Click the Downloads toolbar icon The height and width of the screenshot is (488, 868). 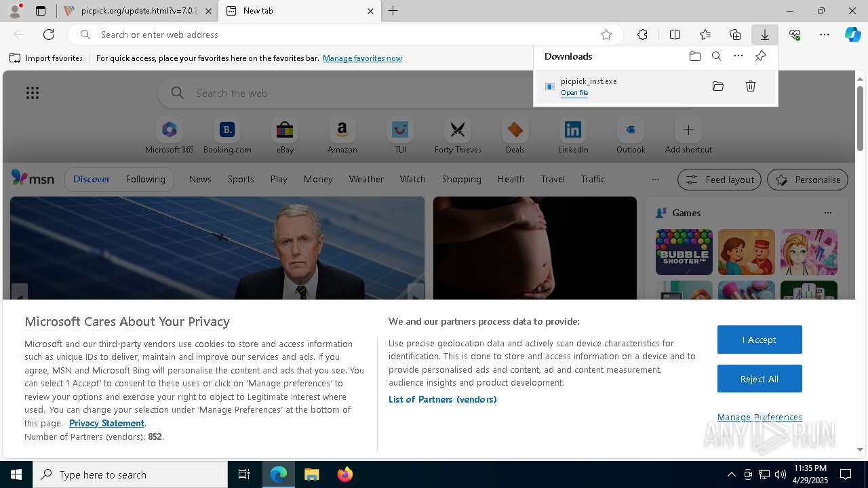[765, 35]
